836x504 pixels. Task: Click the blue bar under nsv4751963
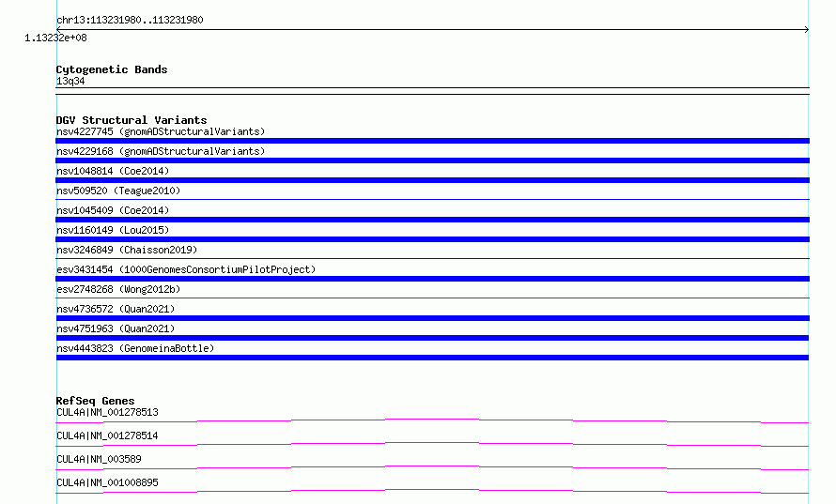click(432, 338)
